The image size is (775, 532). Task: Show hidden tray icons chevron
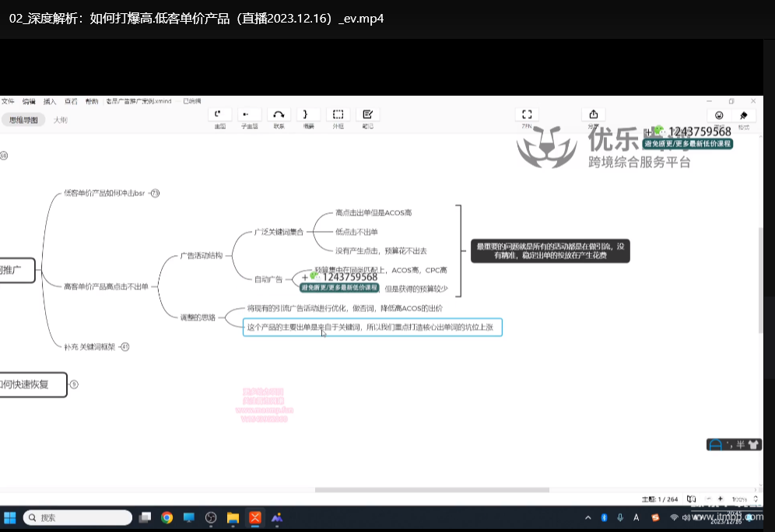pyautogui.click(x=587, y=518)
